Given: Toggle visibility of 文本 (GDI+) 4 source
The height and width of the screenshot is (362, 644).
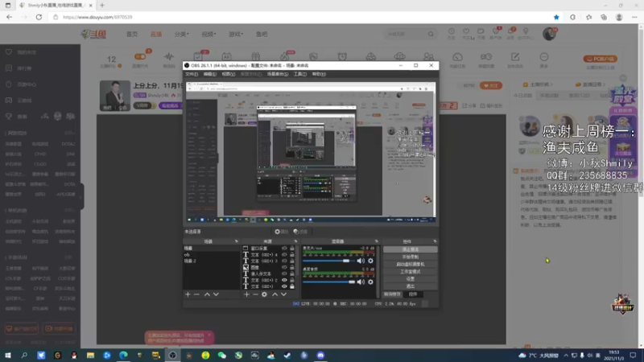Looking at the screenshot, I should pos(284,254).
